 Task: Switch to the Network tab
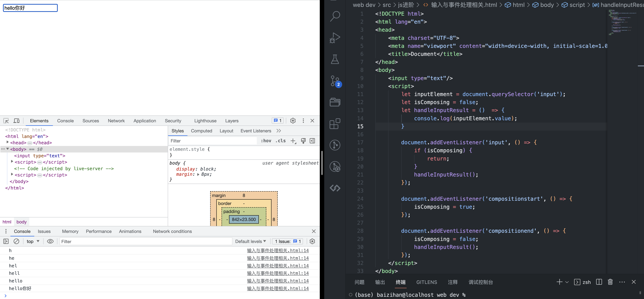coord(116,121)
